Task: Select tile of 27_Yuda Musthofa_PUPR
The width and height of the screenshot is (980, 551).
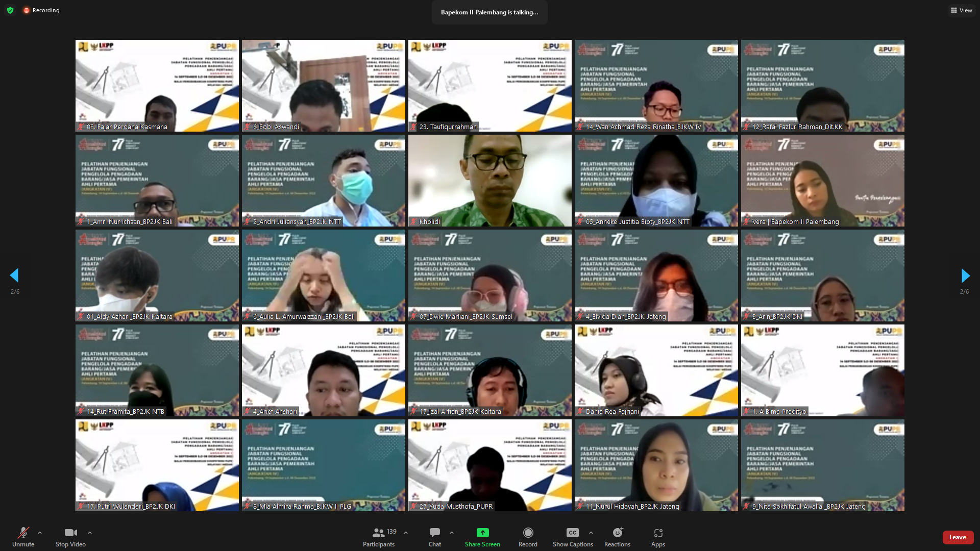Action: coord(490,465)
